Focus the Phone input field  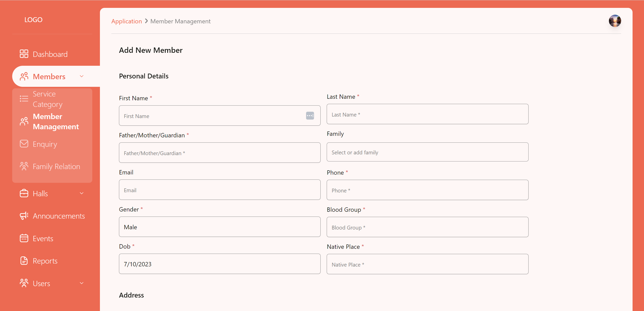coord(427,190)
